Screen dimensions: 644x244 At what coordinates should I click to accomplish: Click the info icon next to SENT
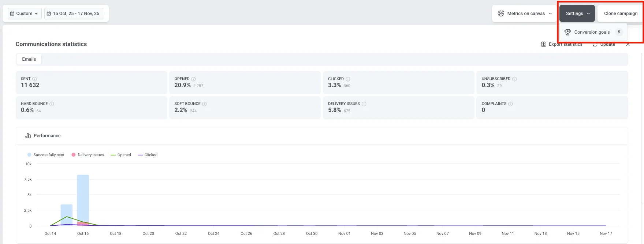[34, 79]
